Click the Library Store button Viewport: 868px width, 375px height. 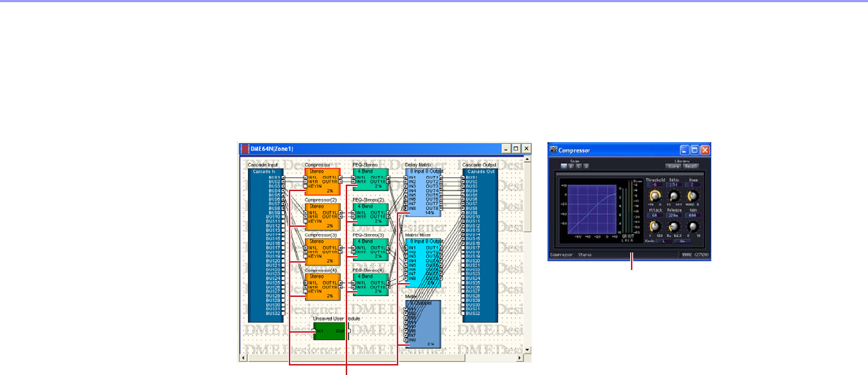pyautogui.click(x=673, y=166)
